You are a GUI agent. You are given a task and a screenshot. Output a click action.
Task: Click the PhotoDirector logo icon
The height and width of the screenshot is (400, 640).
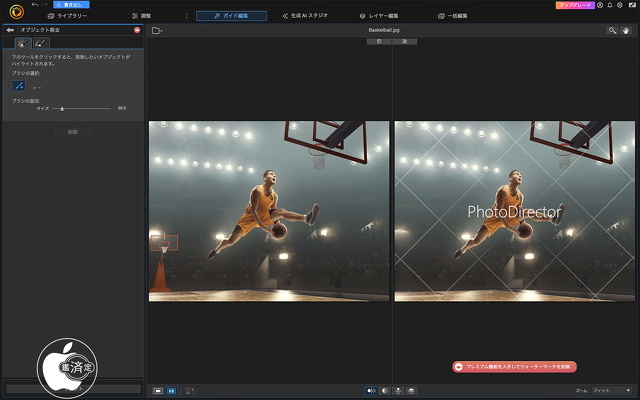pos(17,11)
